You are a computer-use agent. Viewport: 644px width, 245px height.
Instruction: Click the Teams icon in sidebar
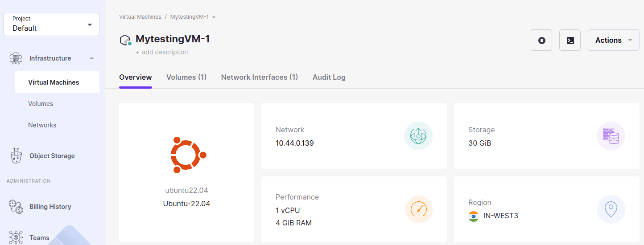point(16,237)
